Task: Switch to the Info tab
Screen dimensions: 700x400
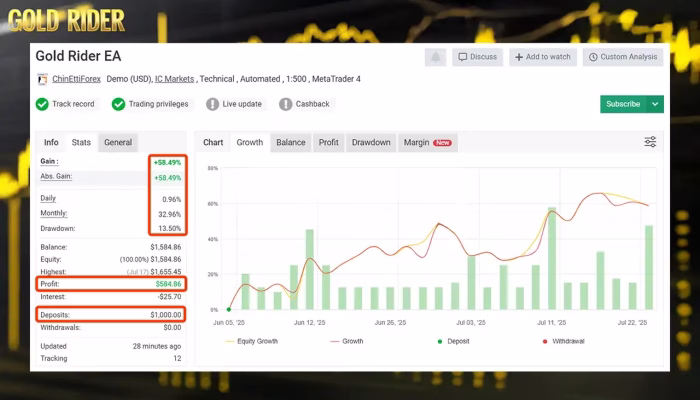Action: [51, 142]
